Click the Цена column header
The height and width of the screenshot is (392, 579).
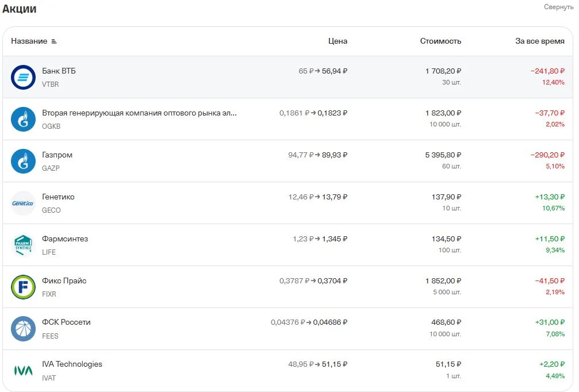click(338, 41)
